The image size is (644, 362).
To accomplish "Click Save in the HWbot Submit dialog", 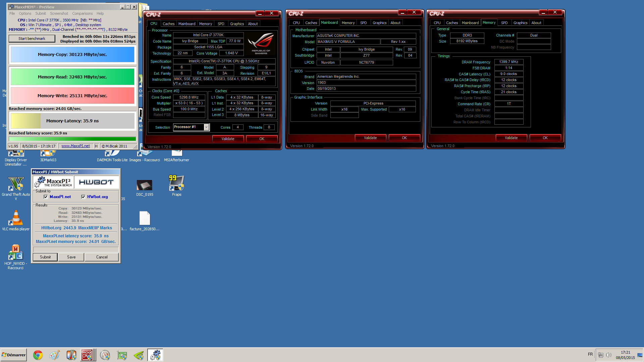I will pyautogui.click(x=71, y=257).
